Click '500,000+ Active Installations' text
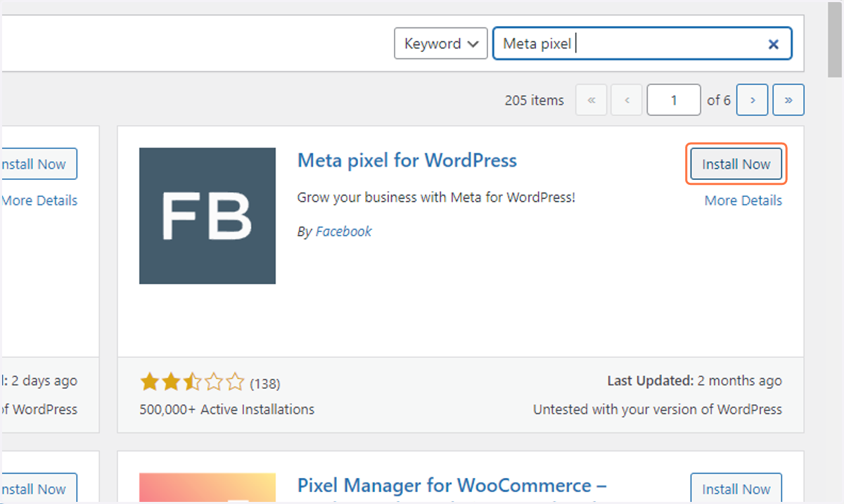This screenshot has width=844, height=504. (227, 409)
